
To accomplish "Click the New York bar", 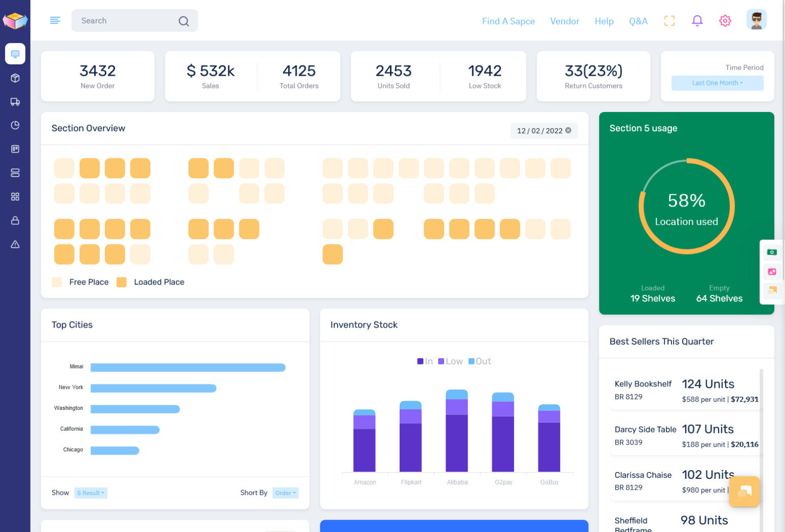I will 153,388.
